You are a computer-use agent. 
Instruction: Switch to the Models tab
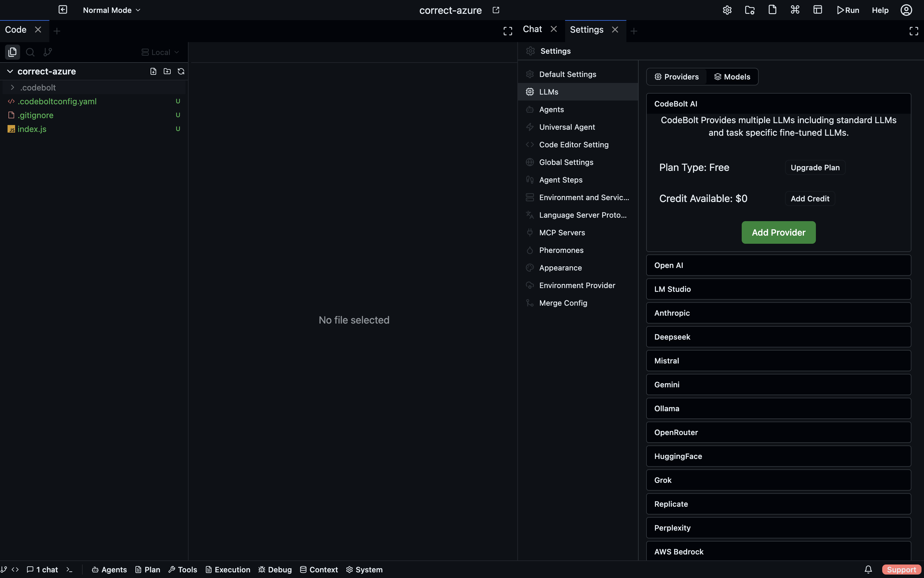[x=732, y=77]
